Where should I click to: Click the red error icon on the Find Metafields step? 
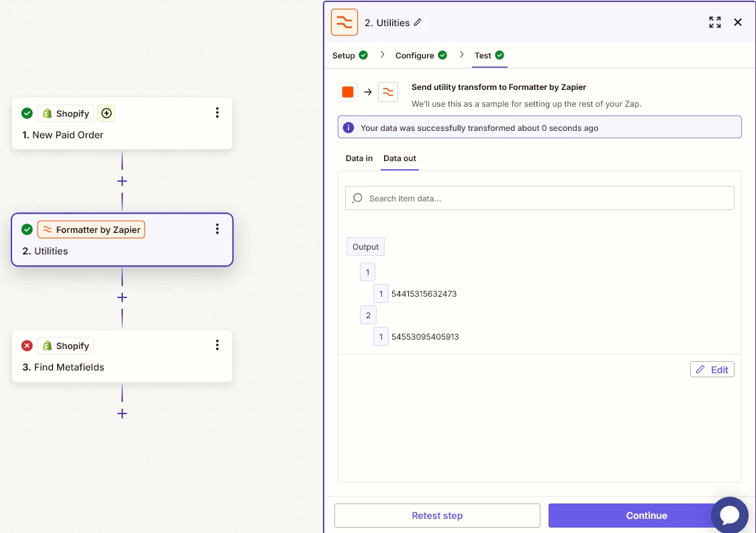pos(27,346)
